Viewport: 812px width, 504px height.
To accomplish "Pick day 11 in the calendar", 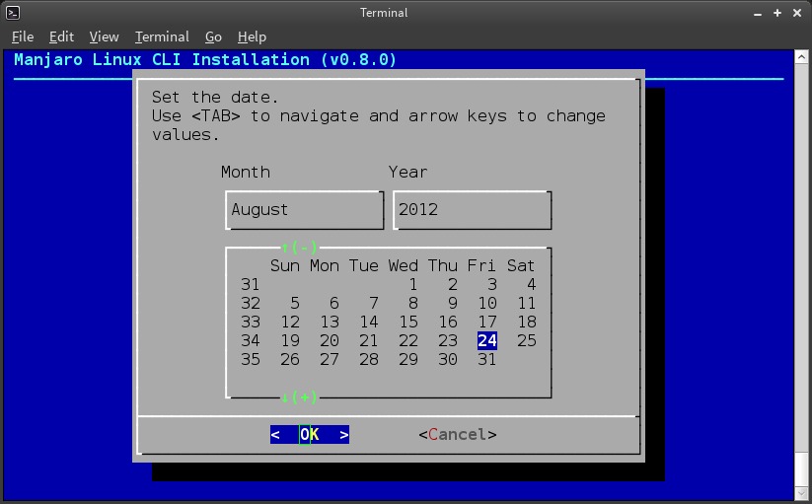I will (527, 303).
